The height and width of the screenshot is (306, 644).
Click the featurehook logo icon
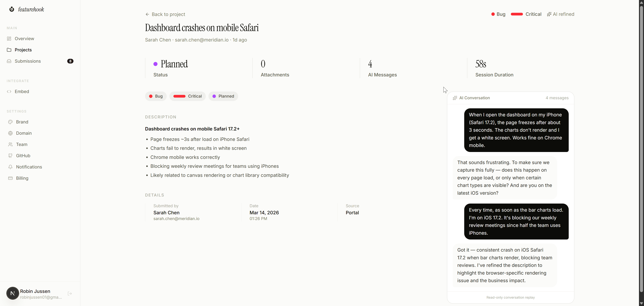[12, 9]
